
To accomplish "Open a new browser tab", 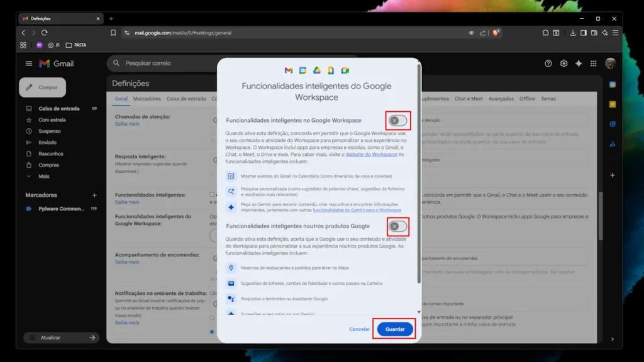I will point(111,18).
